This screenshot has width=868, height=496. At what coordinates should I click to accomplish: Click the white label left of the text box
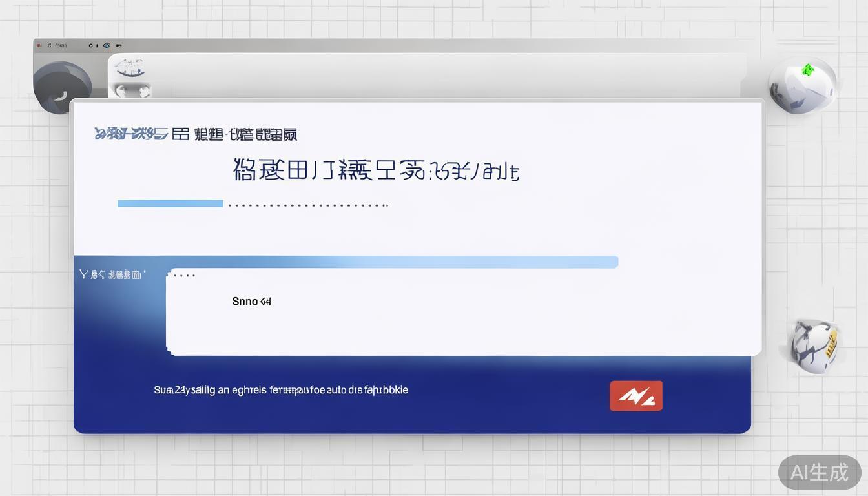coord(112,274)
